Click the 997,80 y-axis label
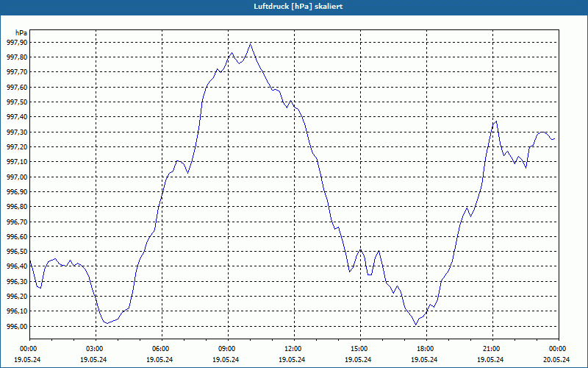Viewport: 588px width, 368px height. 17,57
